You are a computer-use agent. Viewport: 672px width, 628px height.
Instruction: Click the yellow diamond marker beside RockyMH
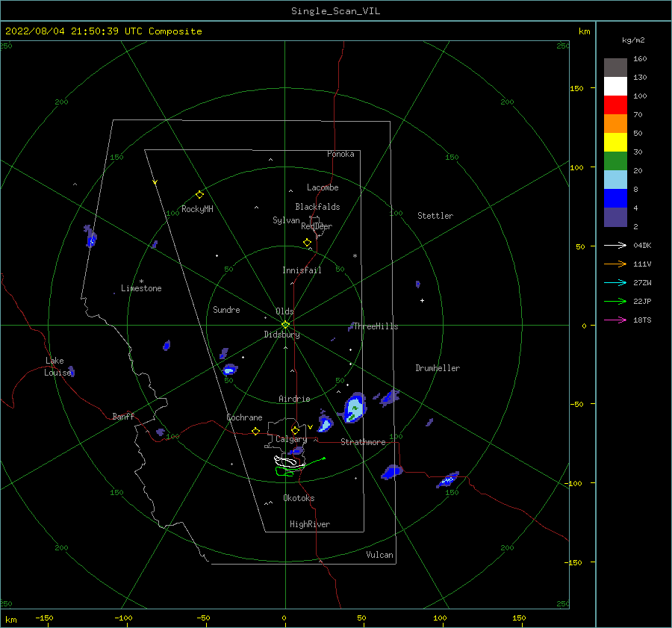tap(199, 195)
